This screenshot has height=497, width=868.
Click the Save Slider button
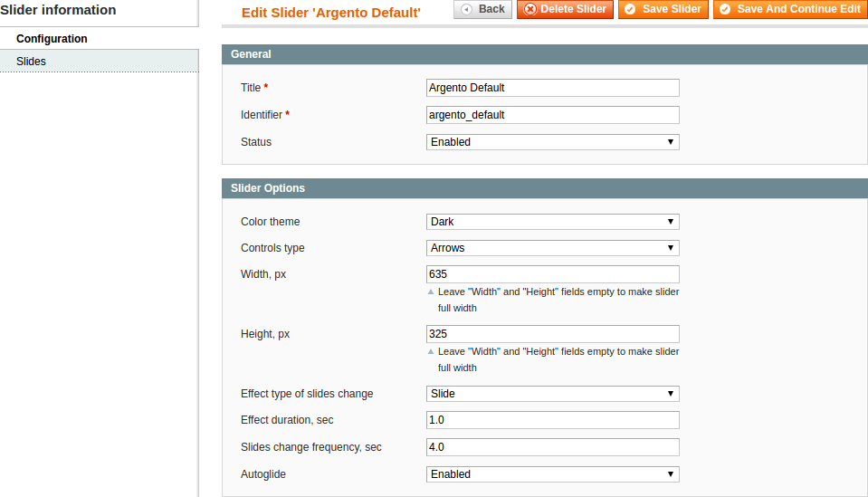click(663, 9)
